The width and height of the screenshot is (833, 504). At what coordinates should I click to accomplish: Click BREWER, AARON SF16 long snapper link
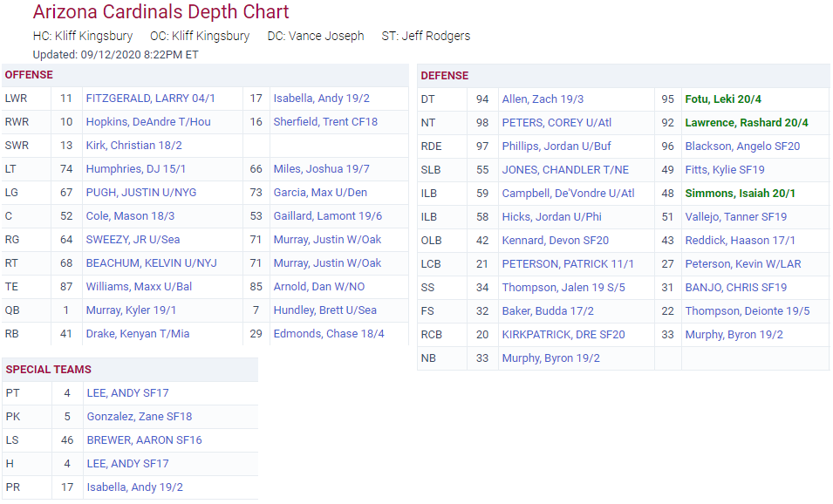tap(144, 440)
